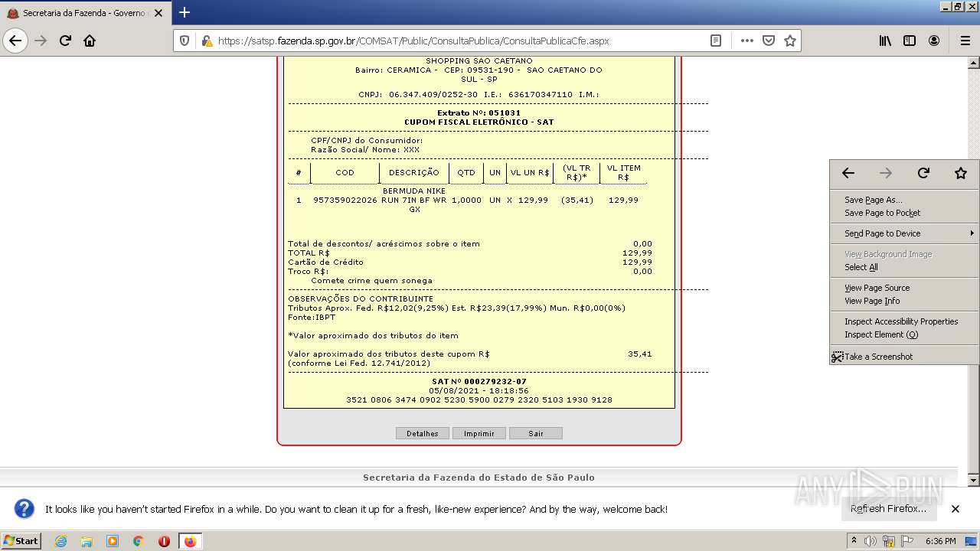The image size is (980, 551).
Task: Open Firefox account icon
Action: coord(934,41)
